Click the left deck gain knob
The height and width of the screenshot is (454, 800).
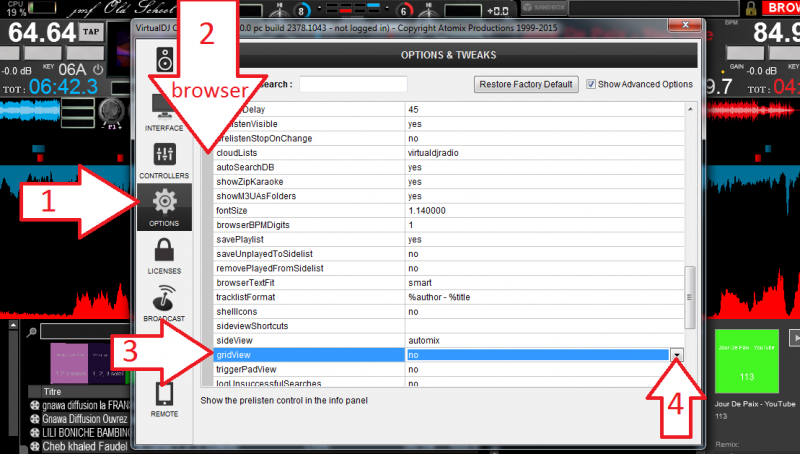point(112,110)
